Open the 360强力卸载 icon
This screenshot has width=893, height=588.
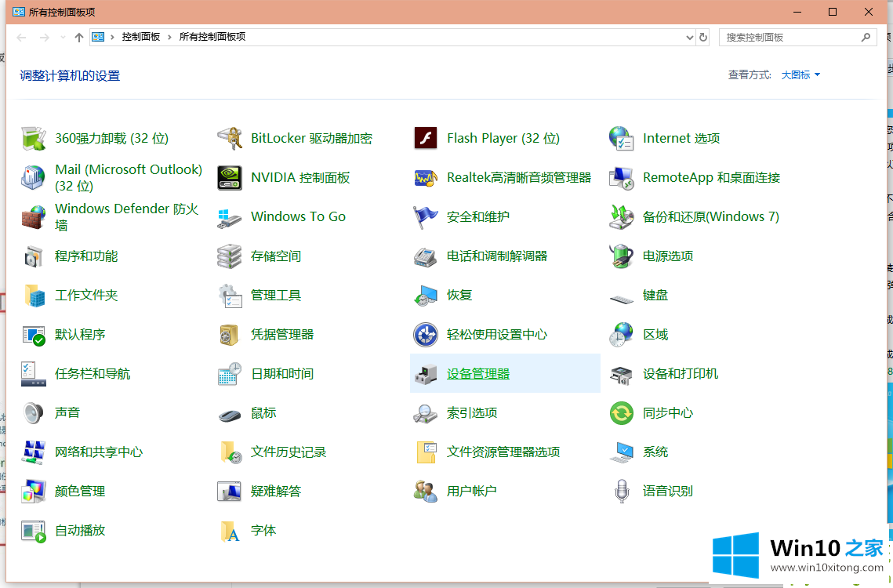[x=34, y=139]
